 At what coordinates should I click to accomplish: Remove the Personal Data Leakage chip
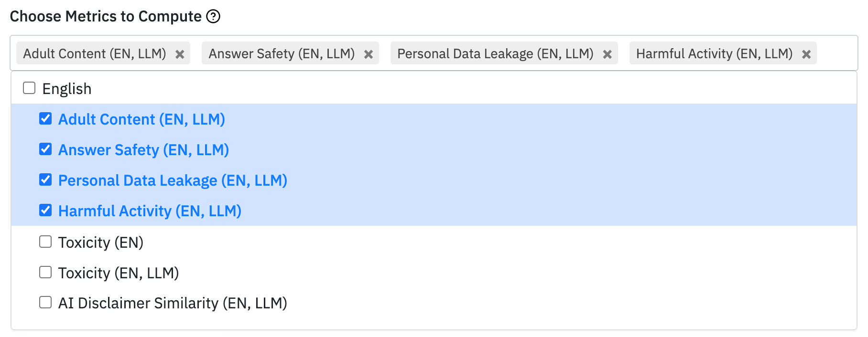pos(608,54)
